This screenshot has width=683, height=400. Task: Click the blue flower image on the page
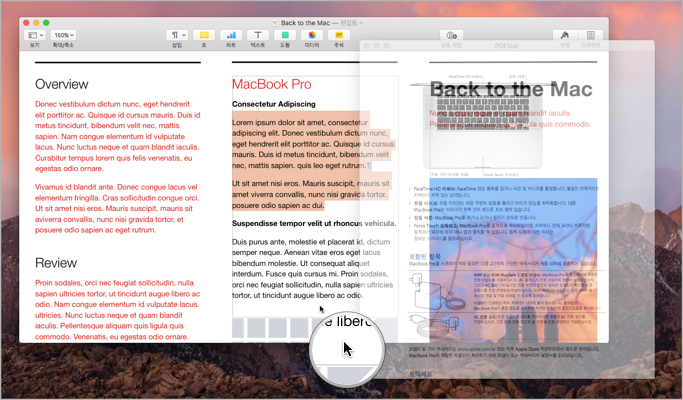(513, 260)
